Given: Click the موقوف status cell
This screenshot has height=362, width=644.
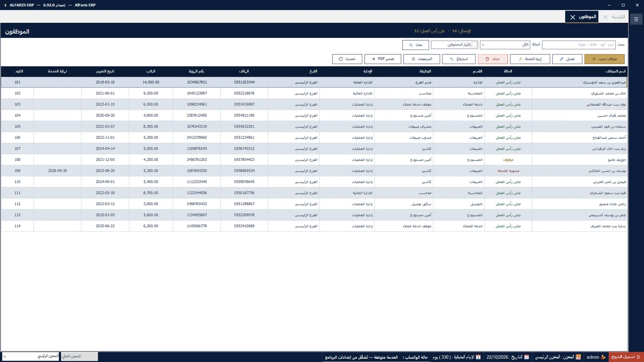Looking at the screenshot, I should pyautogui.click(x=508, y=160).
